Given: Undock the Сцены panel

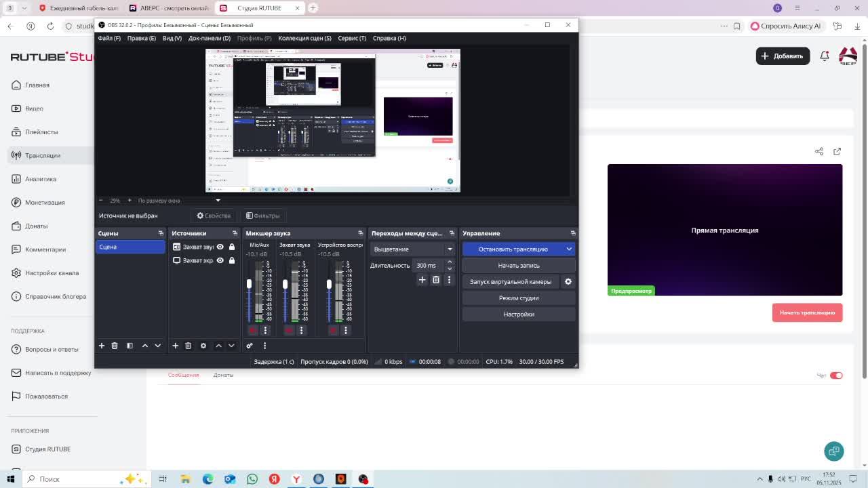Looking at the screenshot, I should point(161,233).
